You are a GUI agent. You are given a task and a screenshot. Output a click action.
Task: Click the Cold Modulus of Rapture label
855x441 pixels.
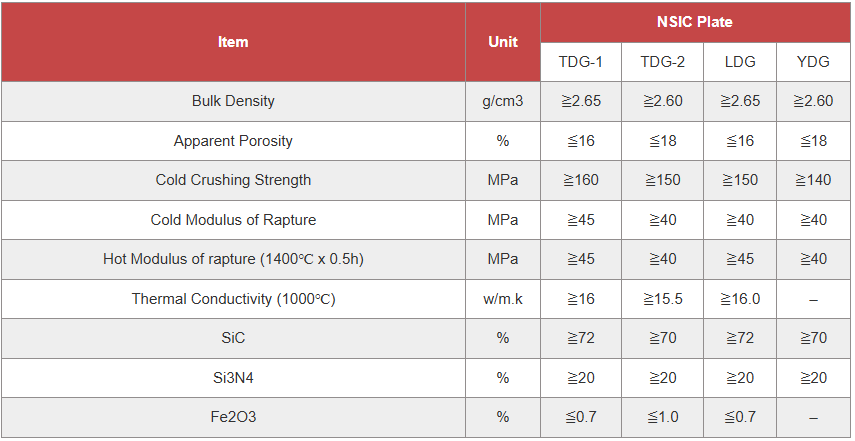pos(233,220)
